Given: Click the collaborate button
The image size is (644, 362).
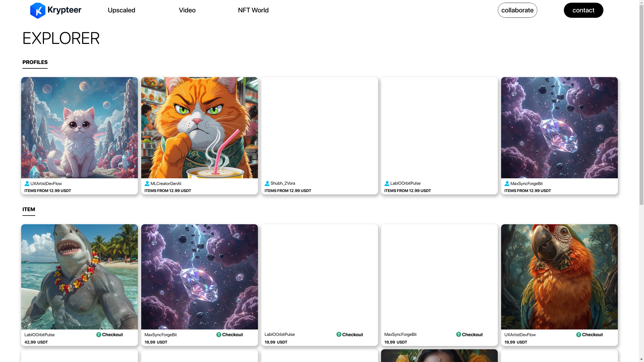Looking at the screenshot, I should 517,10.
